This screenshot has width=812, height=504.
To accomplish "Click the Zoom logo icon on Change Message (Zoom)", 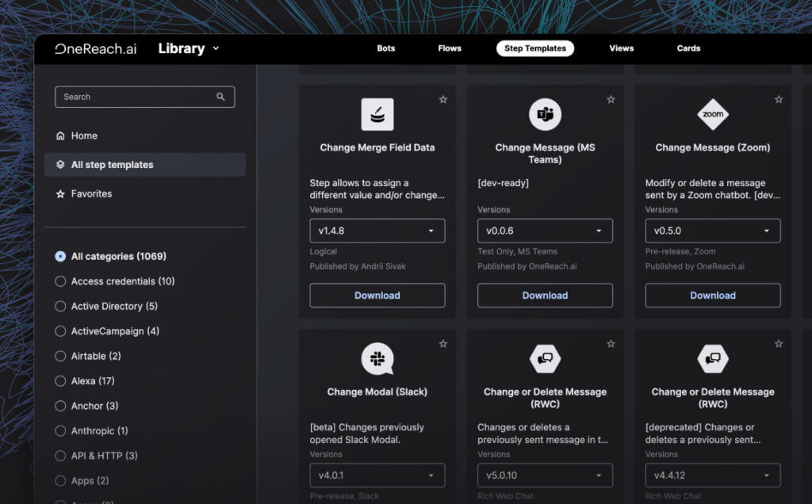I will (712, 113).
